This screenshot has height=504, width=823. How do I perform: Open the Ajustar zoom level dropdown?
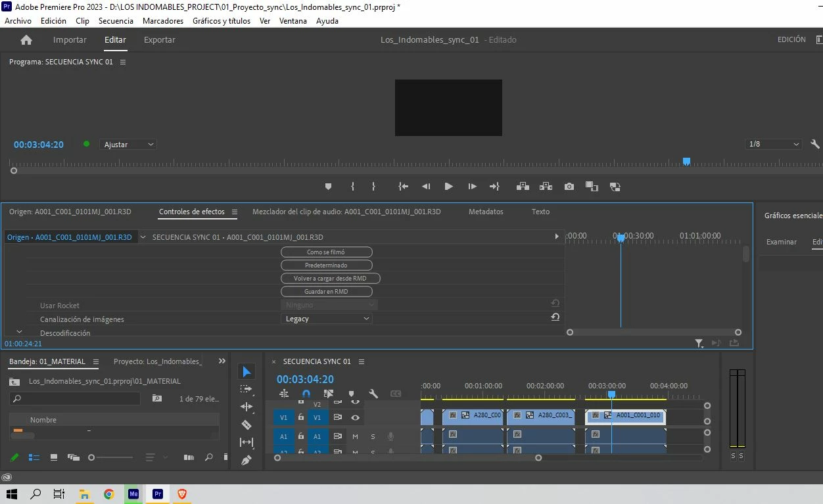pyautogui.click(x=128, y=145)
